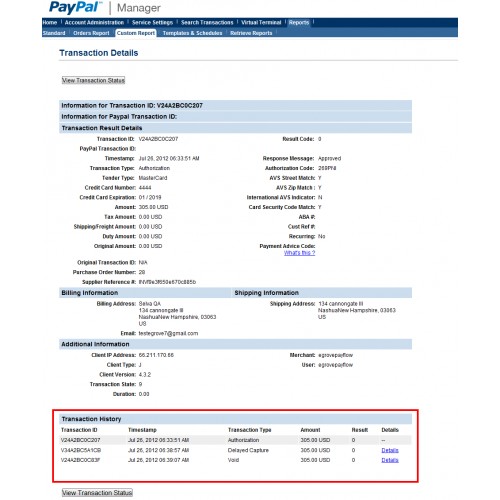Click the PayPal logo
This screenshot has height=500, width=500.
75,7
